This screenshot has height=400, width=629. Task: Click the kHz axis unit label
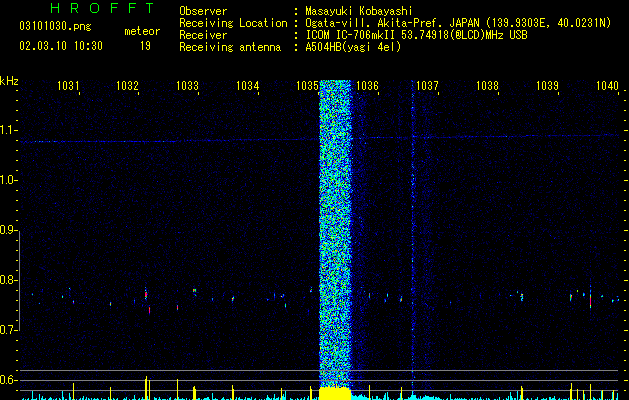(9, 81)
